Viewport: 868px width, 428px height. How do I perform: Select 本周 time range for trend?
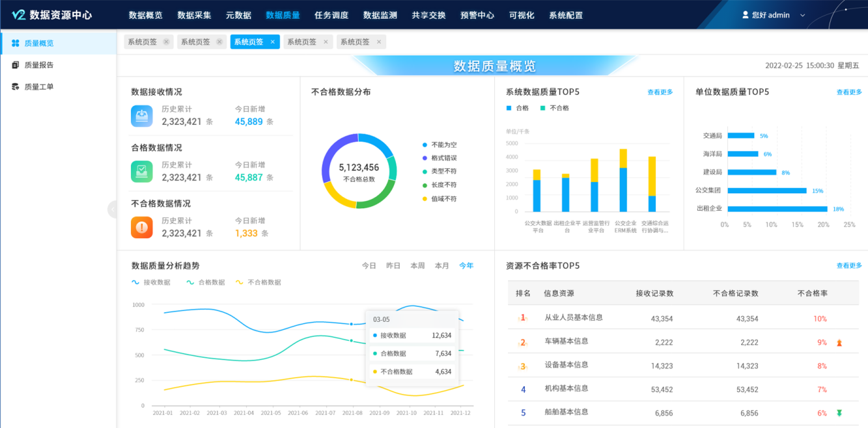pyautogui.click(x=417, y=265)
